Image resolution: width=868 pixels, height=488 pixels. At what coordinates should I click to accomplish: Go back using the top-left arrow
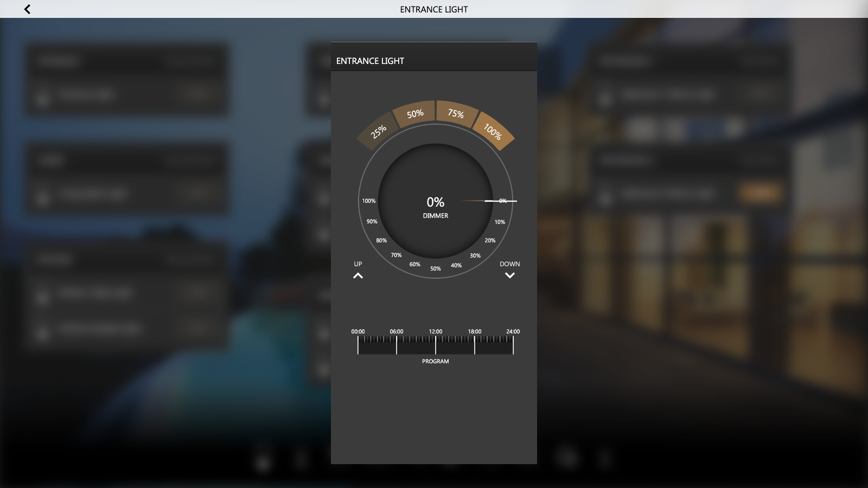27,9
